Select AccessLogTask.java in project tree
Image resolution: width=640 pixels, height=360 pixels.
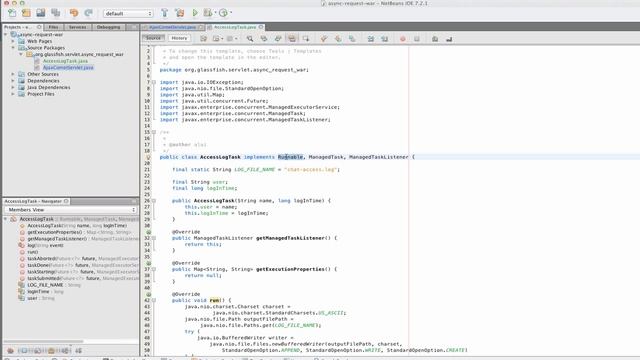point(65,61)
